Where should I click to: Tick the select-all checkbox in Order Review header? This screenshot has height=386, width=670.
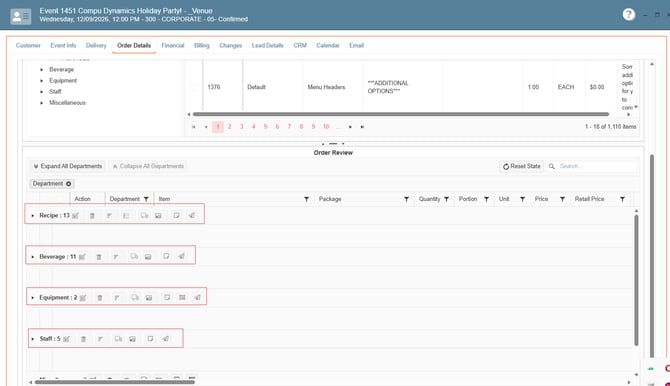[59, 199]
